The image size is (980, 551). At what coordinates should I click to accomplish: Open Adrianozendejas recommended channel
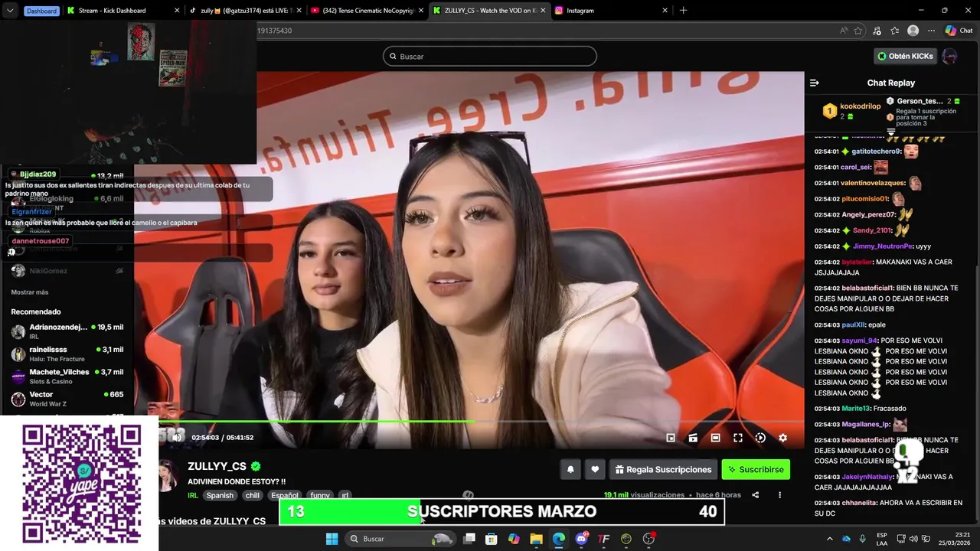pyautogui.click(x=67, y=331)
